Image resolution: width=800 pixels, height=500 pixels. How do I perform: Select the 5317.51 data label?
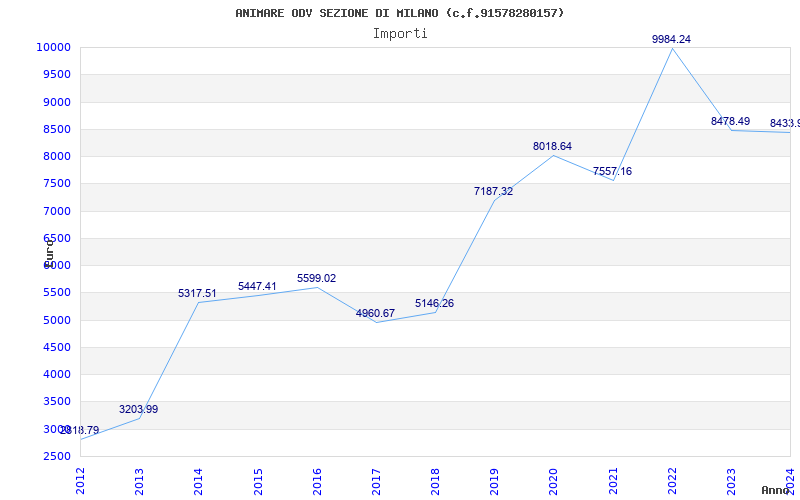(x=197, y=294)
